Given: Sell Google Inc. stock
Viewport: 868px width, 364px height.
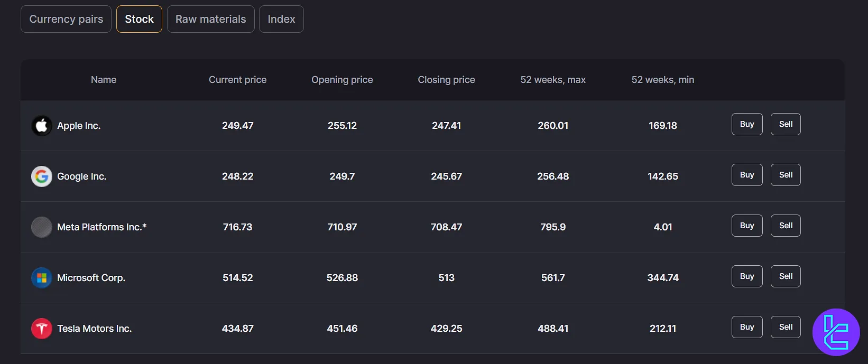Looking at the screenshot, I should [x=786, y=175].
